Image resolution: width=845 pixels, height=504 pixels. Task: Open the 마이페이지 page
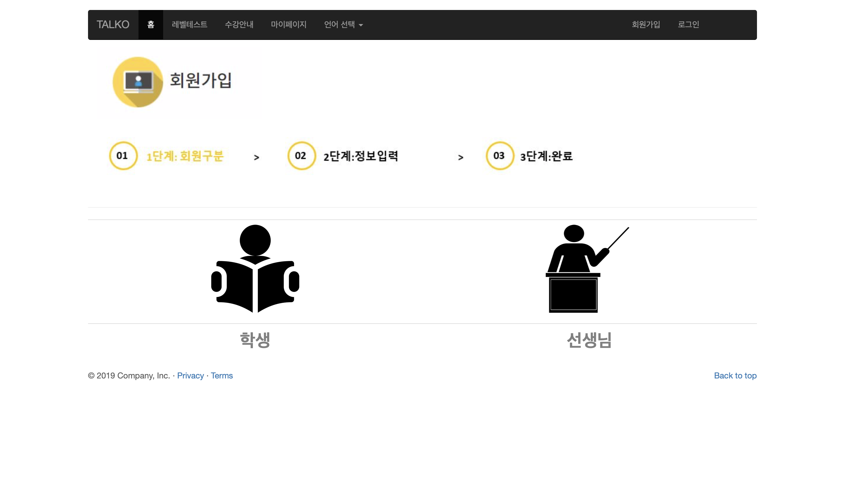click(289, 24)
